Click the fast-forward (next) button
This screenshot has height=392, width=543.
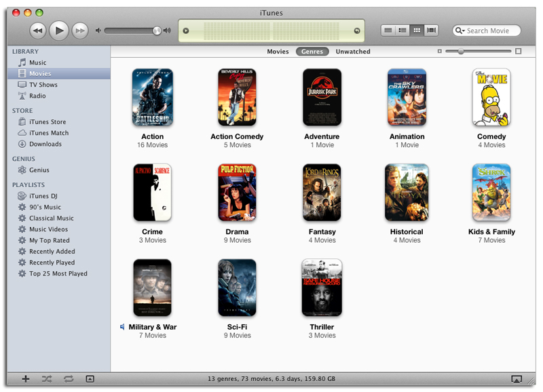(x=80, y=31)
